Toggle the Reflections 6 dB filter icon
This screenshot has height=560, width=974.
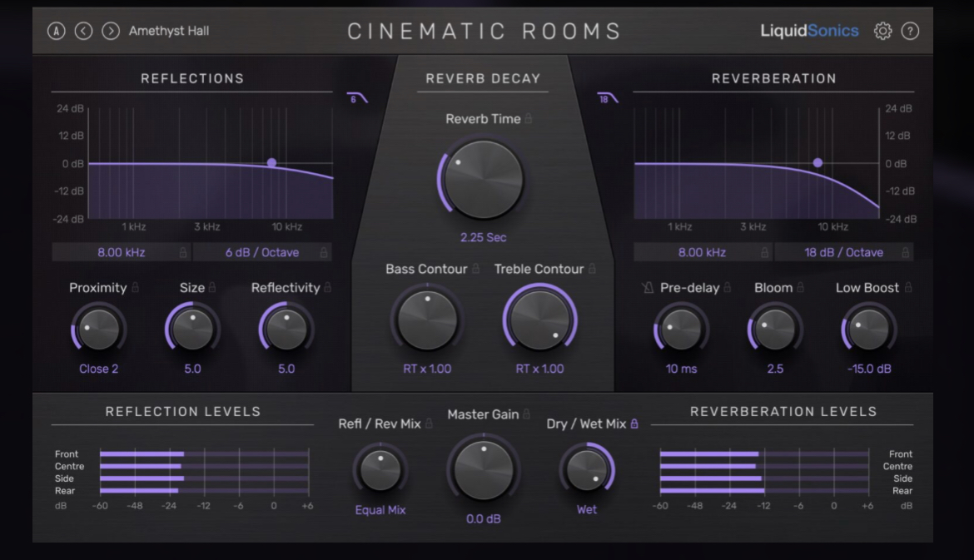[x=357, y=98]
